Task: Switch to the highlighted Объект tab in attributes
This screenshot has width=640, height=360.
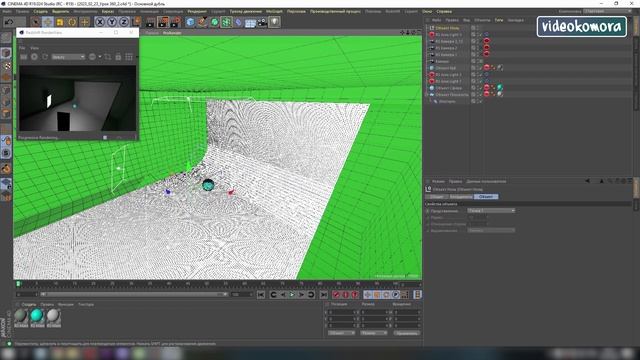Action: 486,197
